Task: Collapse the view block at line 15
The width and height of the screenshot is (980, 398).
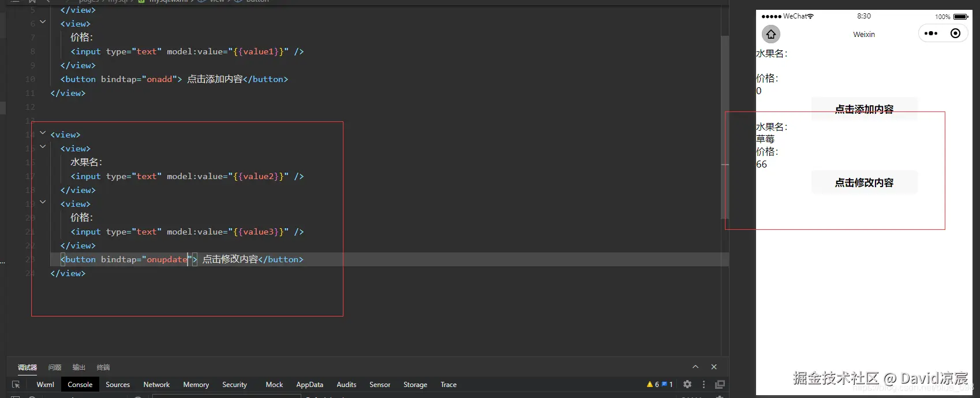Action: [x=43, y=147]
